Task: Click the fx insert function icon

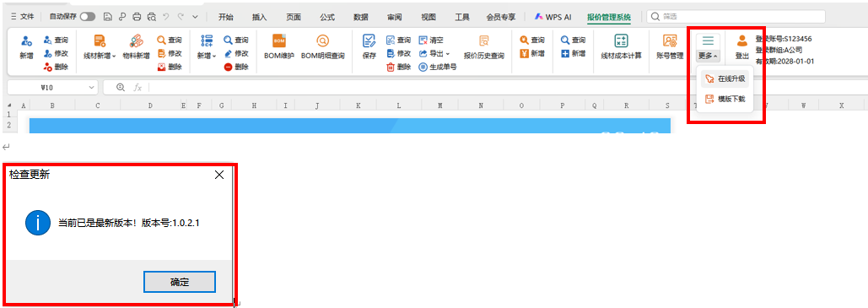Action: click(x=137, y=88)
